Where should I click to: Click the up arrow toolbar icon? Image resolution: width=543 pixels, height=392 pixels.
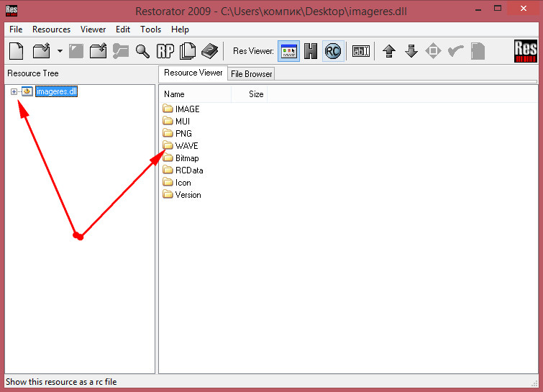(389, 51)
